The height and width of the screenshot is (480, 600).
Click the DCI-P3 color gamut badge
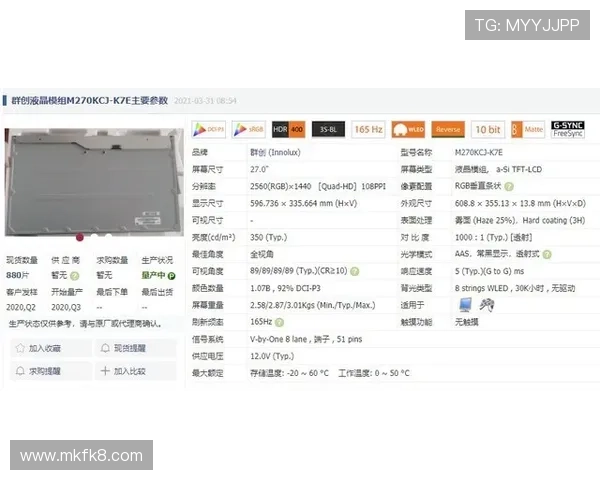[209, 129]
